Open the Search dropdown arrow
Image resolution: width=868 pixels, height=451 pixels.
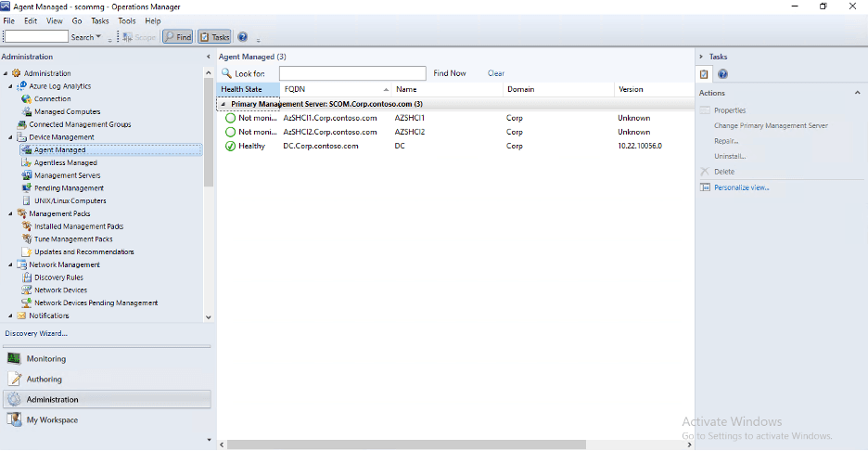point(98,37)
